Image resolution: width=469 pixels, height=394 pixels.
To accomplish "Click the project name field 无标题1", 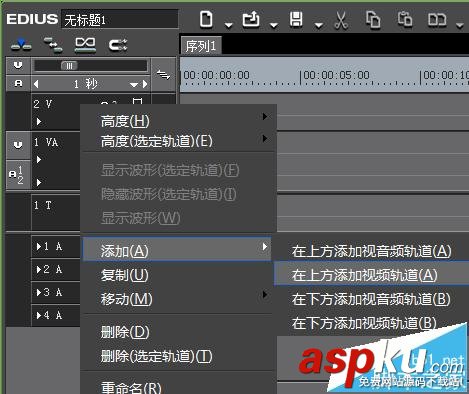I will pos(120,20).
